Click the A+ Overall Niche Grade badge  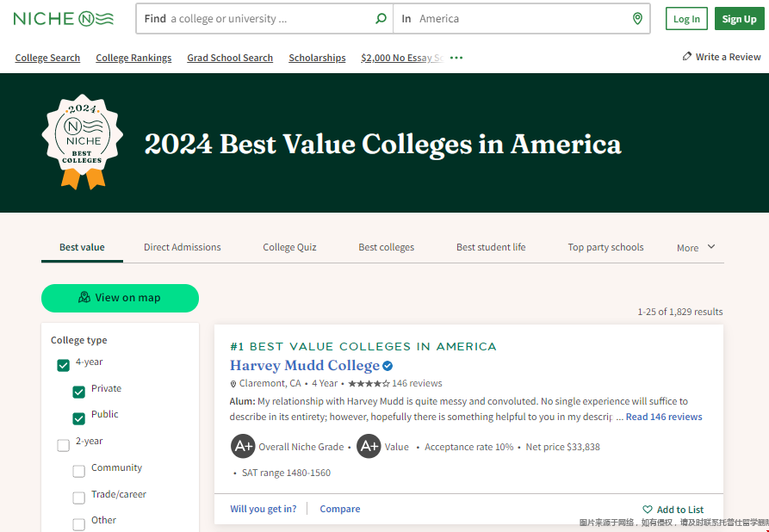click(243, 446)
